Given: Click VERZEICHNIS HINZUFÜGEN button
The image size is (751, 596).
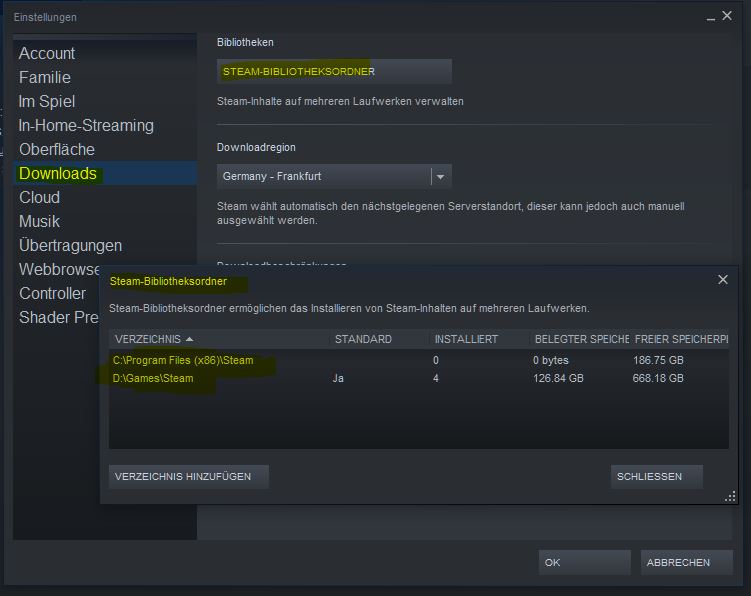Looking at the screenshot, I should [x=189, y=477].
